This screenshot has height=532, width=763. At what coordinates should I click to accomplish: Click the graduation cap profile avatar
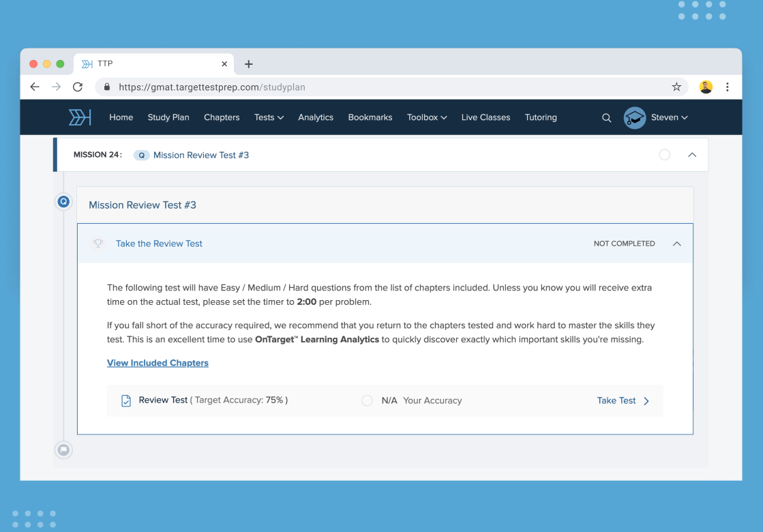634,118
